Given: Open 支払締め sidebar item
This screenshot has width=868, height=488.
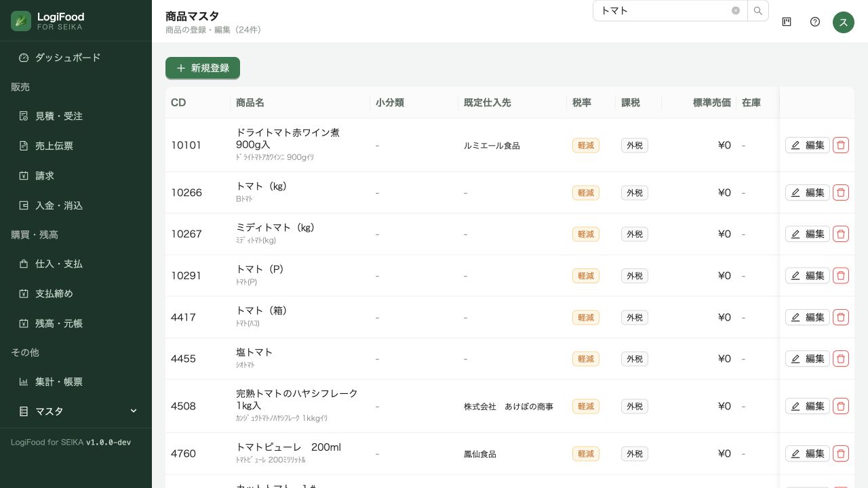Looking at the screenshot, I should 76,293.
